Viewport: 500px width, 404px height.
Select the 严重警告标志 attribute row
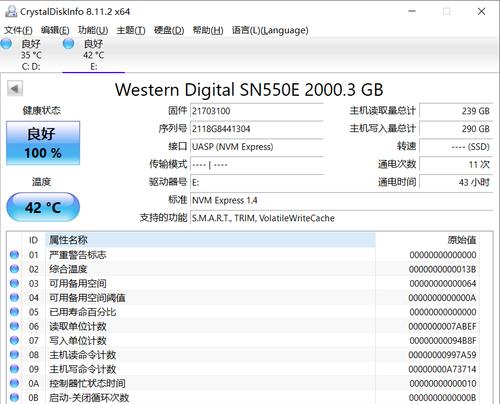pos(243,255)
